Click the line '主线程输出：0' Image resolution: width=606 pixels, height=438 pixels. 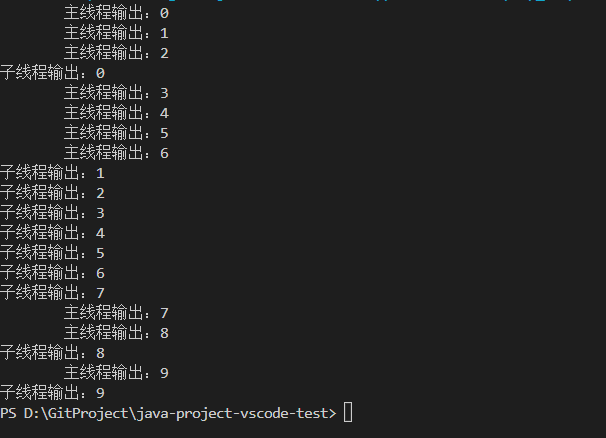pyautogui.click(x=116, y=13)
